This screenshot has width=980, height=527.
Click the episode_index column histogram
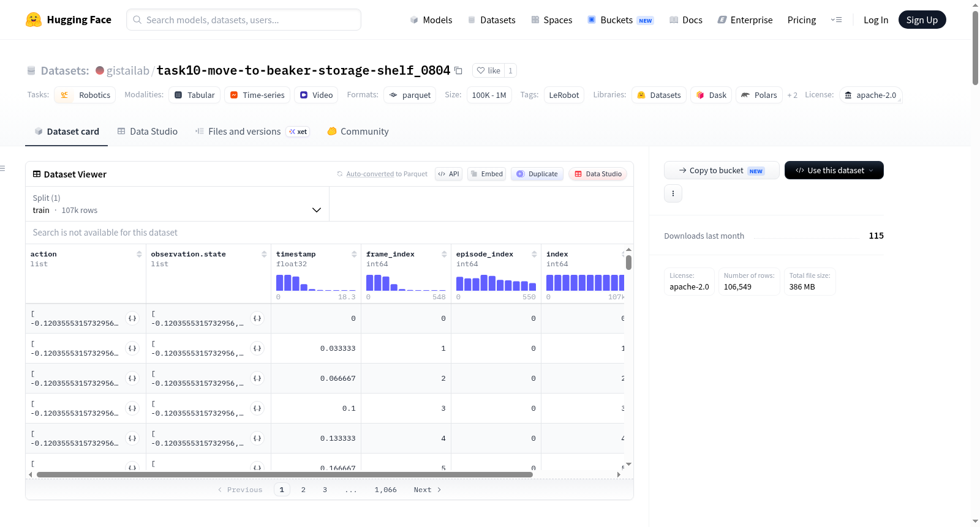click(x=496, y=282)
